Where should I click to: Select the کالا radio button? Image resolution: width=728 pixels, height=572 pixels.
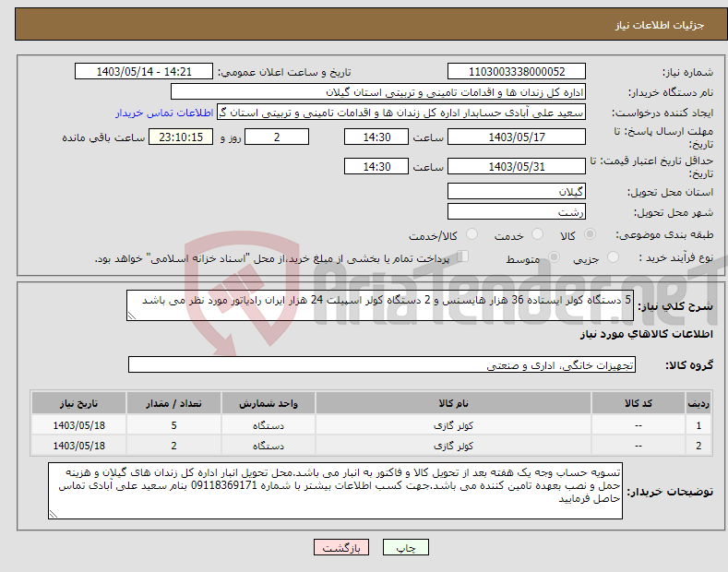click(590, 234)
